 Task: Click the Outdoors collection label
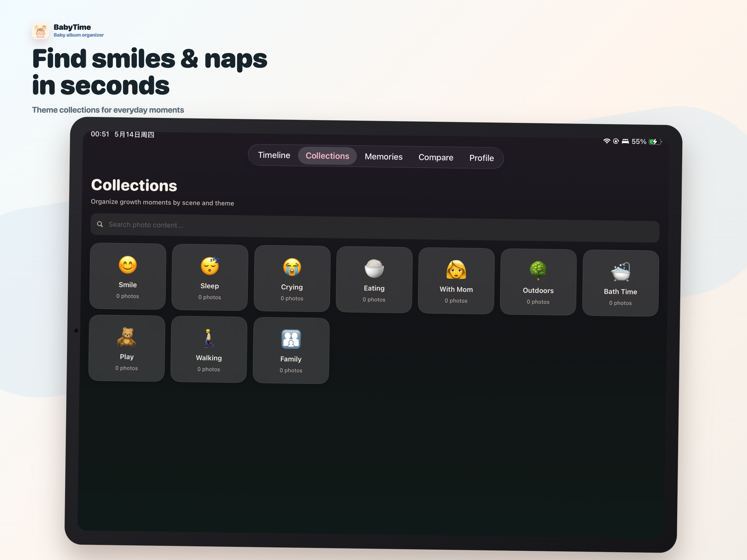coord(538,290)
